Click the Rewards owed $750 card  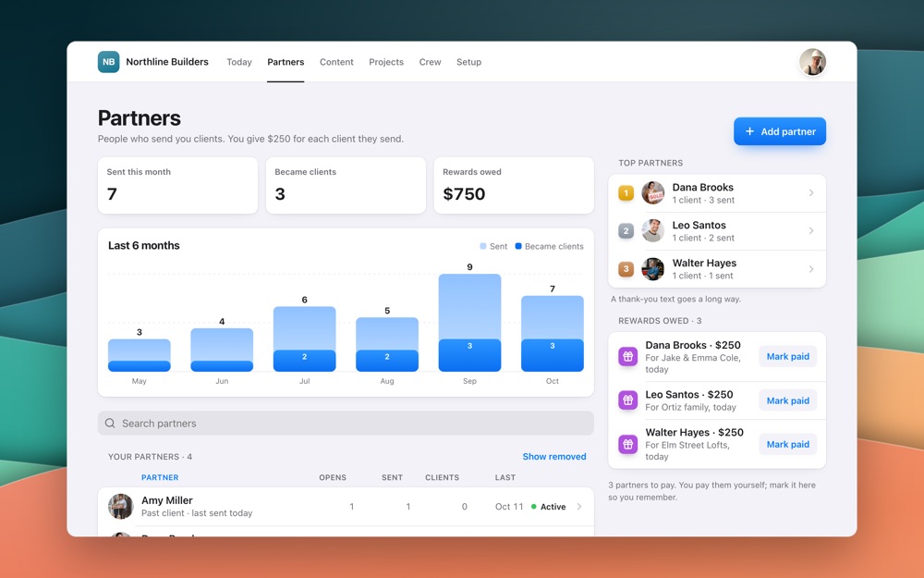coord(514,185)
